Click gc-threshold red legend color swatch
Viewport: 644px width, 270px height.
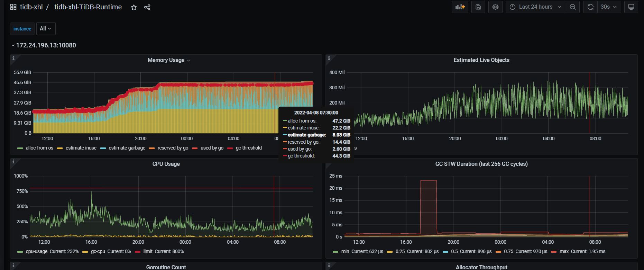point(230,148)
